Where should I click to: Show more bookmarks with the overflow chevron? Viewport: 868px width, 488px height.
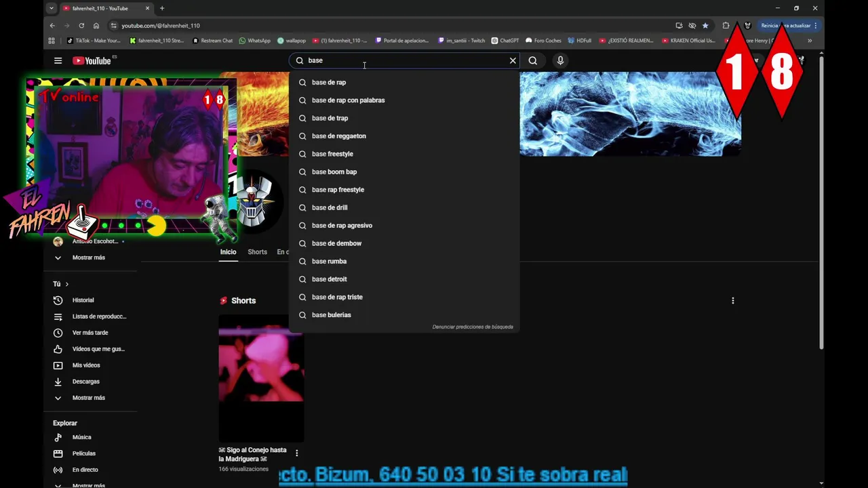tap(810, 41)
